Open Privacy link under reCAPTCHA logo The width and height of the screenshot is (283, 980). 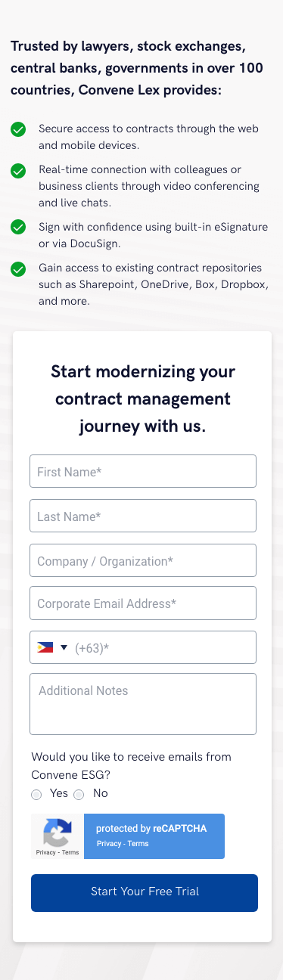tap(45, 852)
